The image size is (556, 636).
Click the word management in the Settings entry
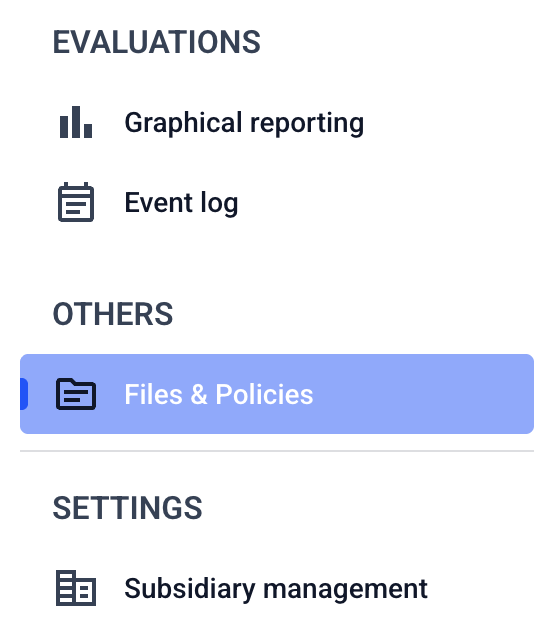[x=346, y=589]
